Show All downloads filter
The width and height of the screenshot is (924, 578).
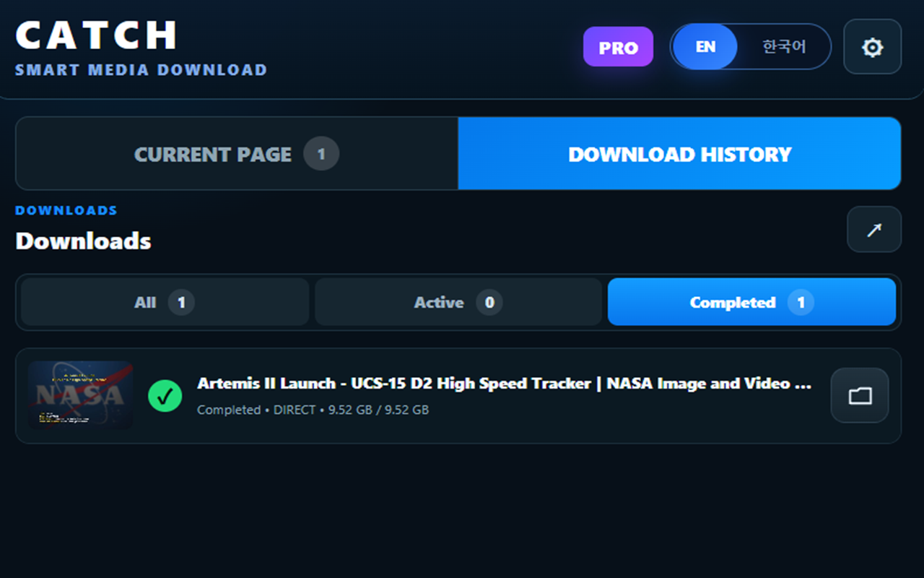point(165,302)
